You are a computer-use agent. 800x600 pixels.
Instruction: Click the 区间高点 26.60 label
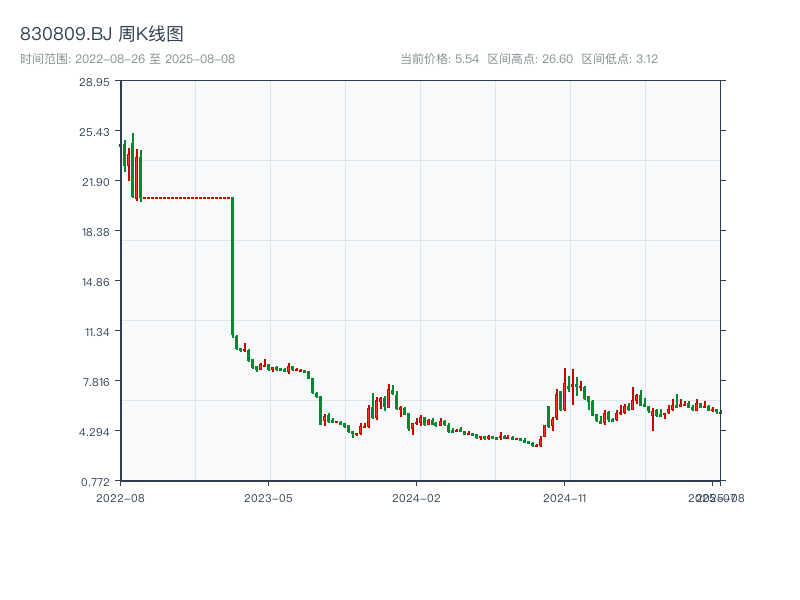[x=530, y=59]
